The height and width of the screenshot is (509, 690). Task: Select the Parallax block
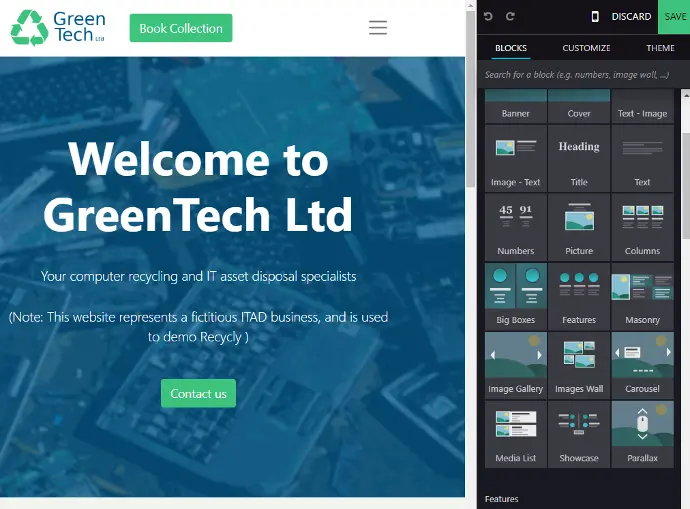tap(642, 433)
